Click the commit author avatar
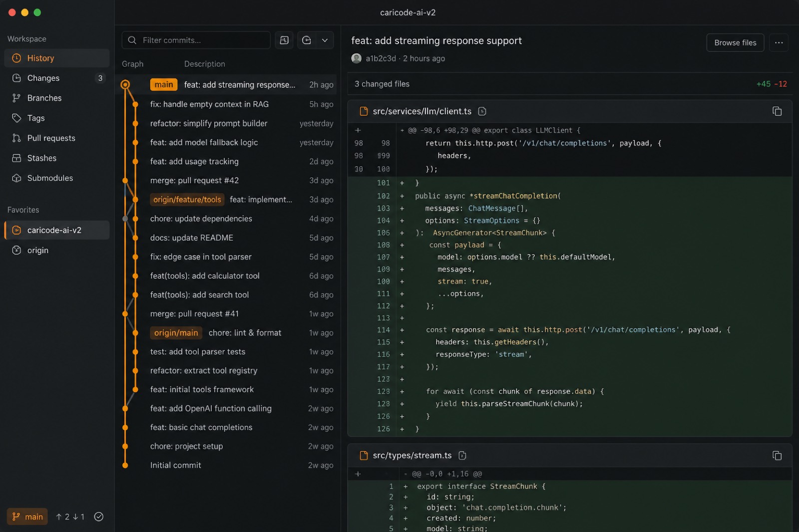 [x=357, y=58]
